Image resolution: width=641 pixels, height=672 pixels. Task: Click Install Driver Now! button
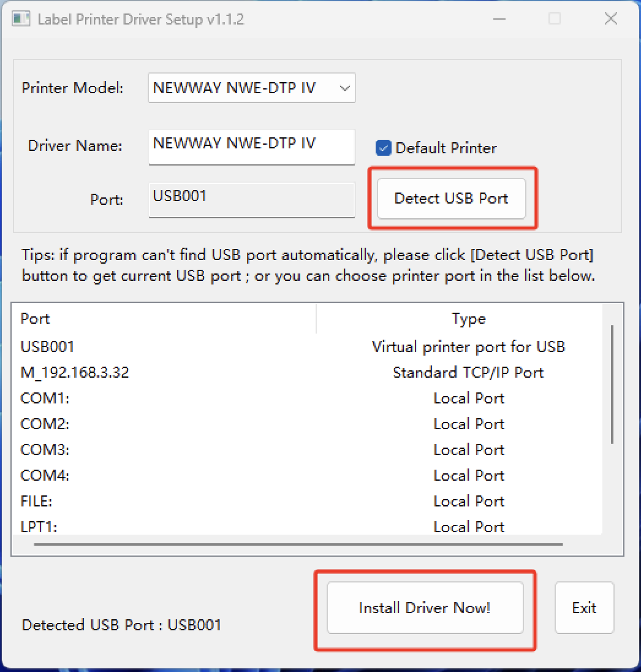pyautogui.click(x=425, y=608)
